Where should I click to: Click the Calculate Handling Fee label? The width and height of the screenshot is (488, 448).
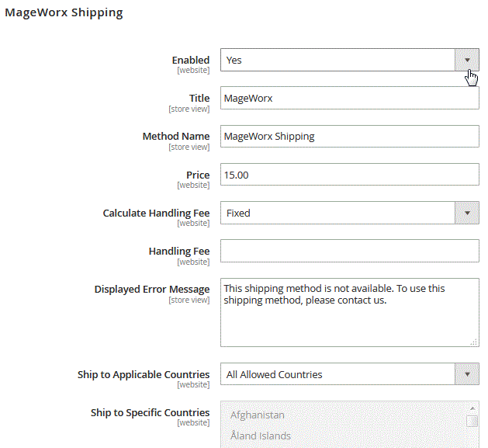click(x=156, y=213)
